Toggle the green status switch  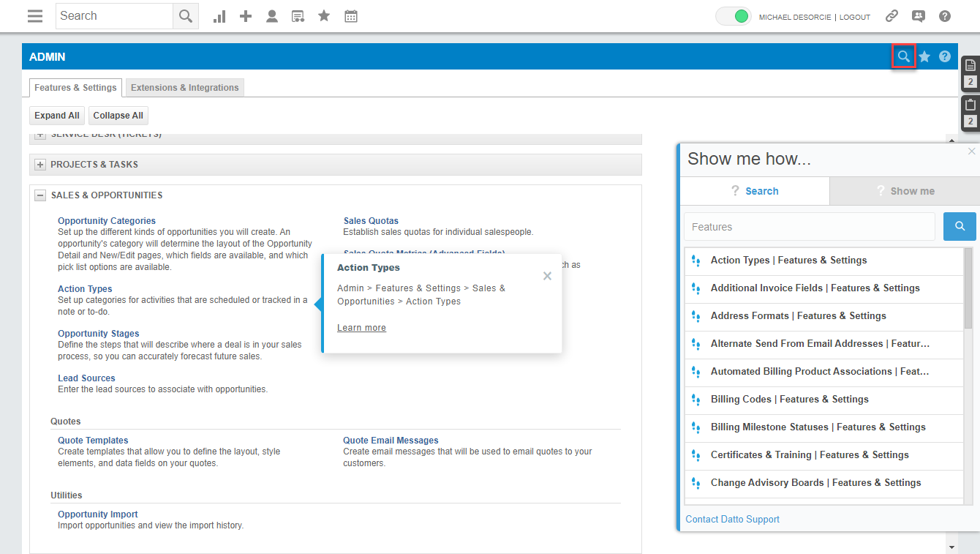[x=733, y=16]
